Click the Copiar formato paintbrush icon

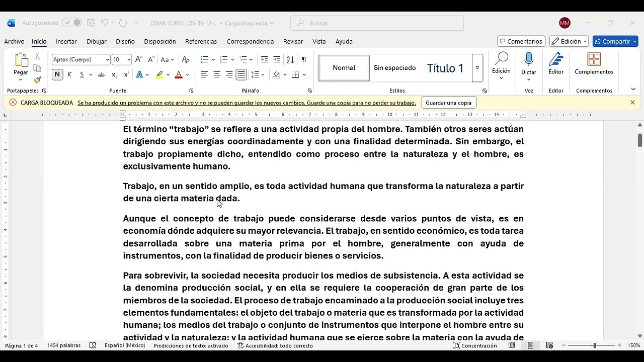coord(37,80)
